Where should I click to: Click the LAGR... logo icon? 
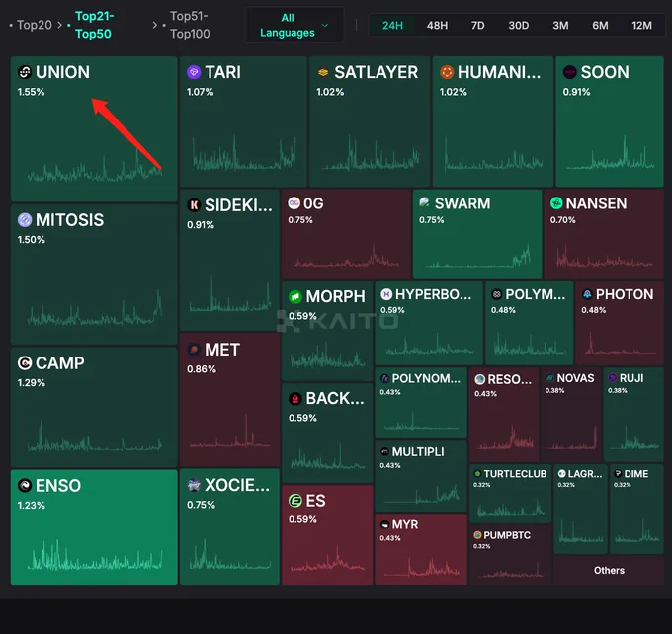(x=562, y=474)
